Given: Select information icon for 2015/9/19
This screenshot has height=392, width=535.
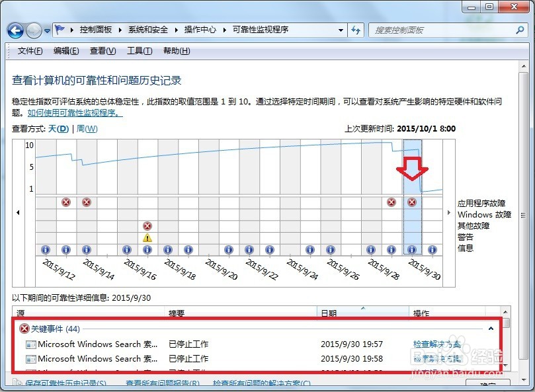Looking at the screenshot, I should (188, 250).
